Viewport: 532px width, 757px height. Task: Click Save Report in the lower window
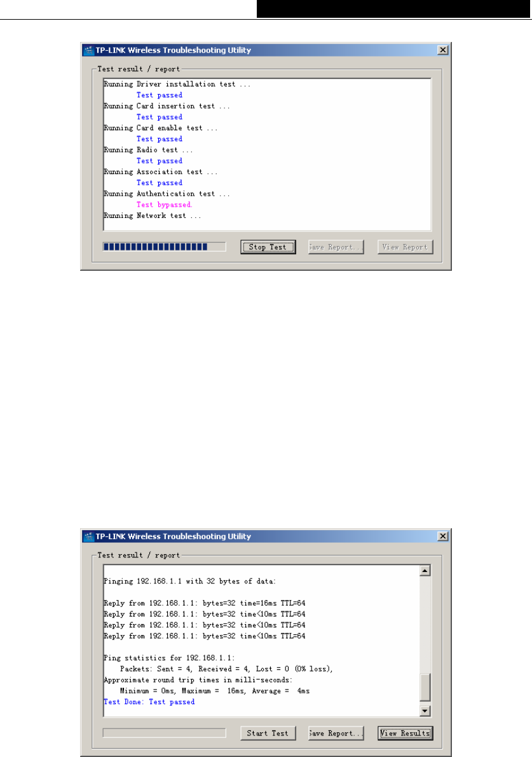336,733
